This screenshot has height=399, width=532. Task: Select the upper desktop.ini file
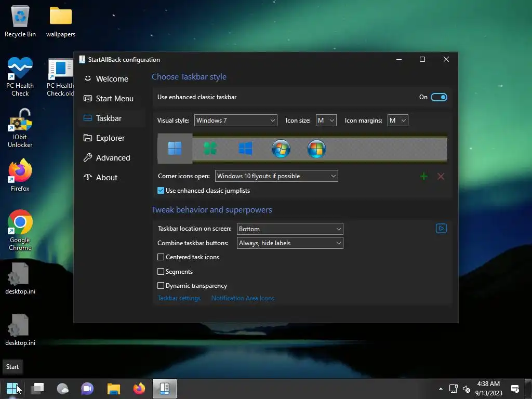20,278
